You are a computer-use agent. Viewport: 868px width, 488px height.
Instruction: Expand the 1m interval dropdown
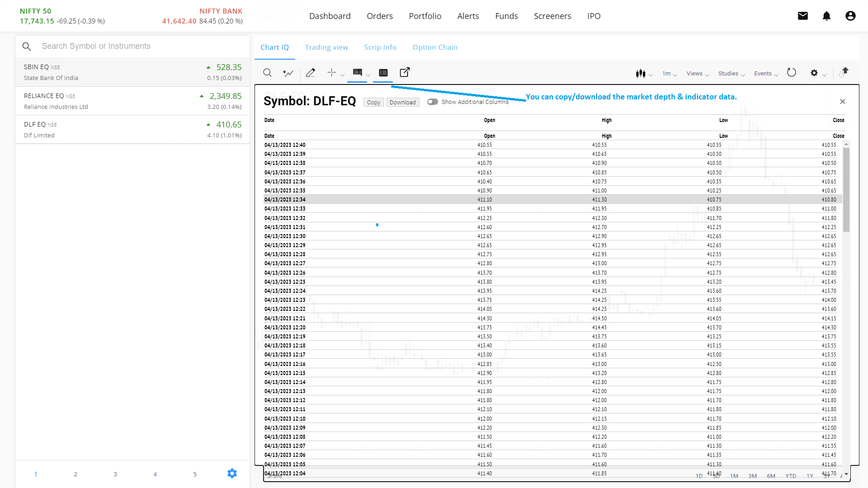670,74
